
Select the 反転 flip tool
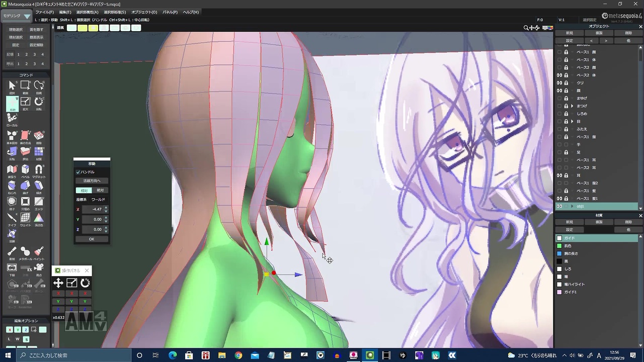coord(12,152)
